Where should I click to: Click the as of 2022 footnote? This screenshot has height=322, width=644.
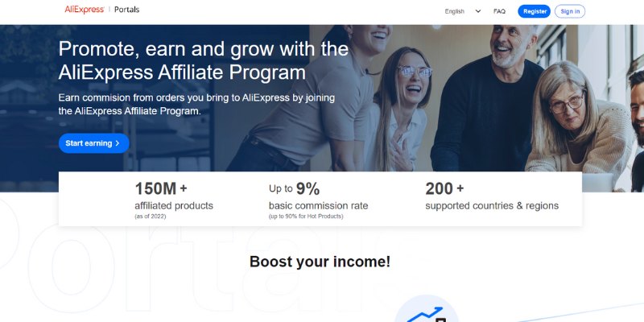coord(151,217)
